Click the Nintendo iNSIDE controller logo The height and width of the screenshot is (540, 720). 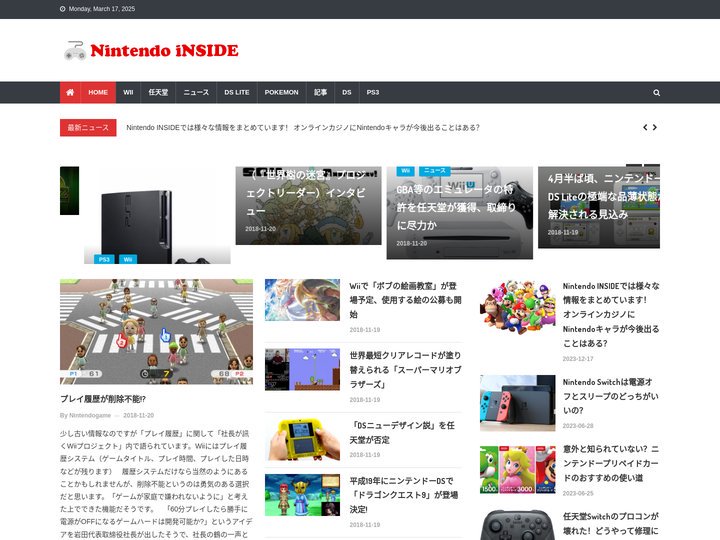click(x=75, y=51)
